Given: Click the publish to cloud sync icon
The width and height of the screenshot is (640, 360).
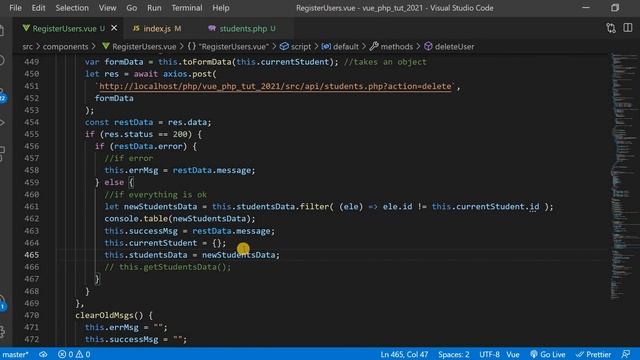Looking at the screenshot, I should coord(43,354).
